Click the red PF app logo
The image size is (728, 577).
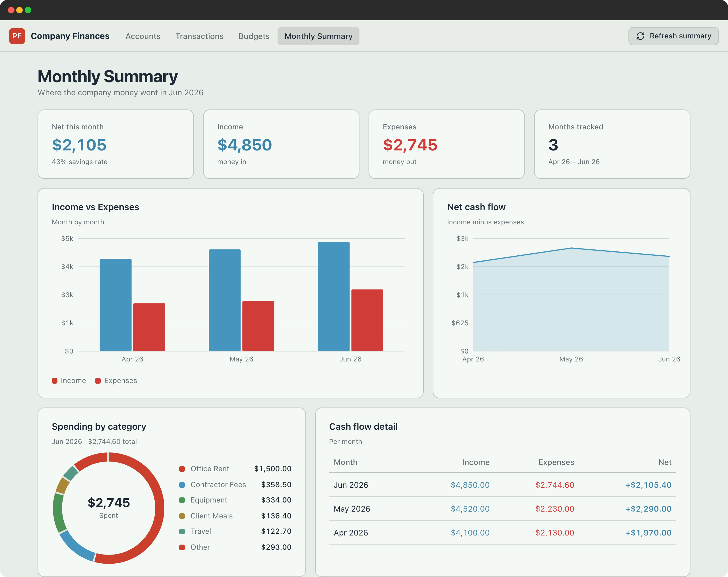17,36
